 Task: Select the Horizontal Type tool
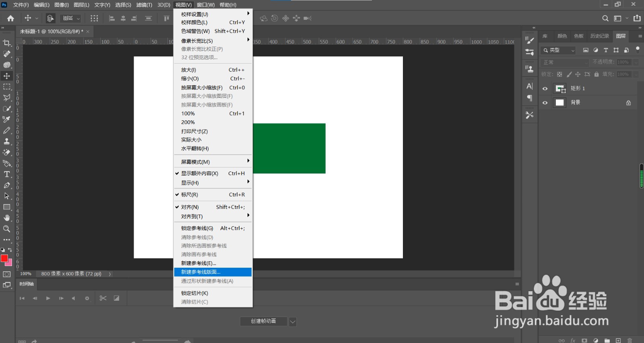(x=7, y=174)
